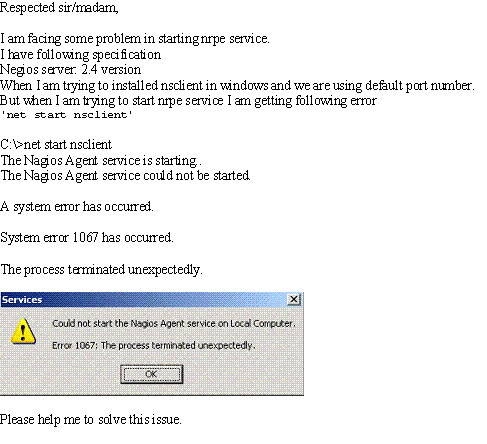Close the Services error dialog

click(x=294, y=299)
